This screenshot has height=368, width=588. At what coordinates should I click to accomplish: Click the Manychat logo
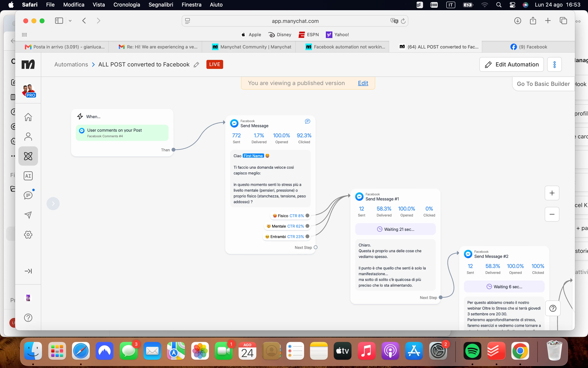tap(28, 64)
